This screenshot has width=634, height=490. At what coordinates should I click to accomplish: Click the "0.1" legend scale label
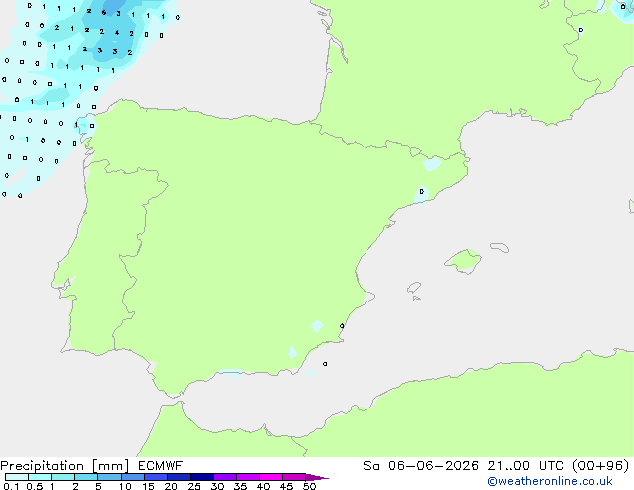(11, 486)
